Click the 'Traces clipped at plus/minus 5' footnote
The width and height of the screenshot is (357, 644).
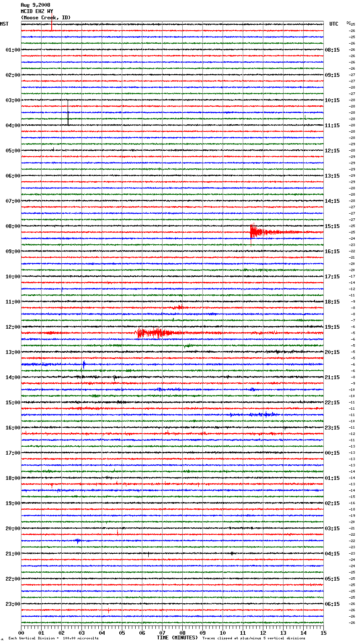pyautogui.click(x=254, y=638)
